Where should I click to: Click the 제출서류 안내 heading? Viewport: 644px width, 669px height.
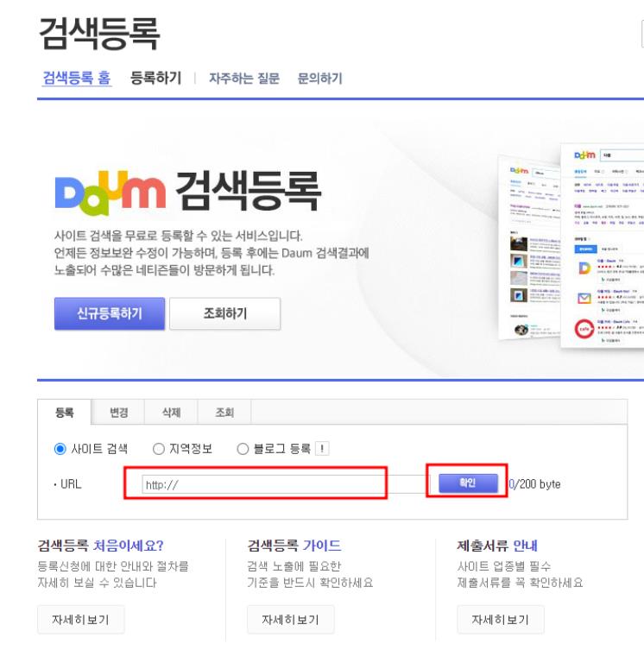point(496,546)
